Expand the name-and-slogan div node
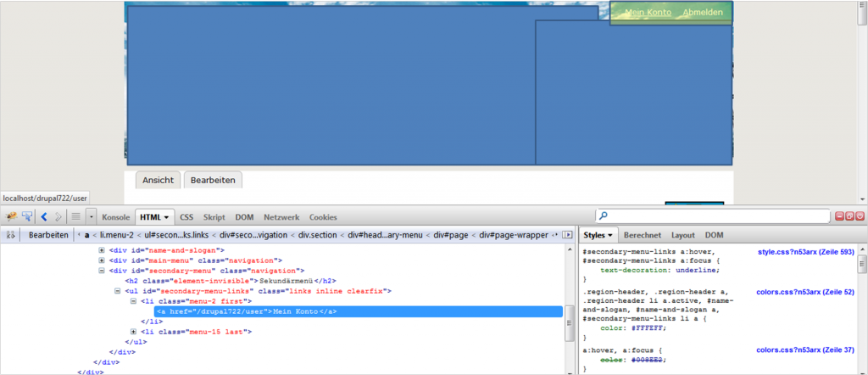Image resolution: width=868 pixels, height=375 pixels. (102, 250)
